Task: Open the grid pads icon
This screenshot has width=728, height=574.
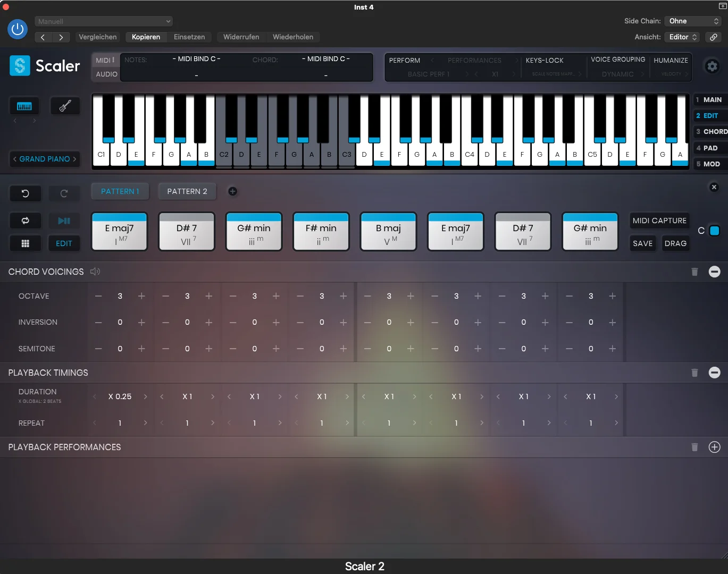Action: 25,243
